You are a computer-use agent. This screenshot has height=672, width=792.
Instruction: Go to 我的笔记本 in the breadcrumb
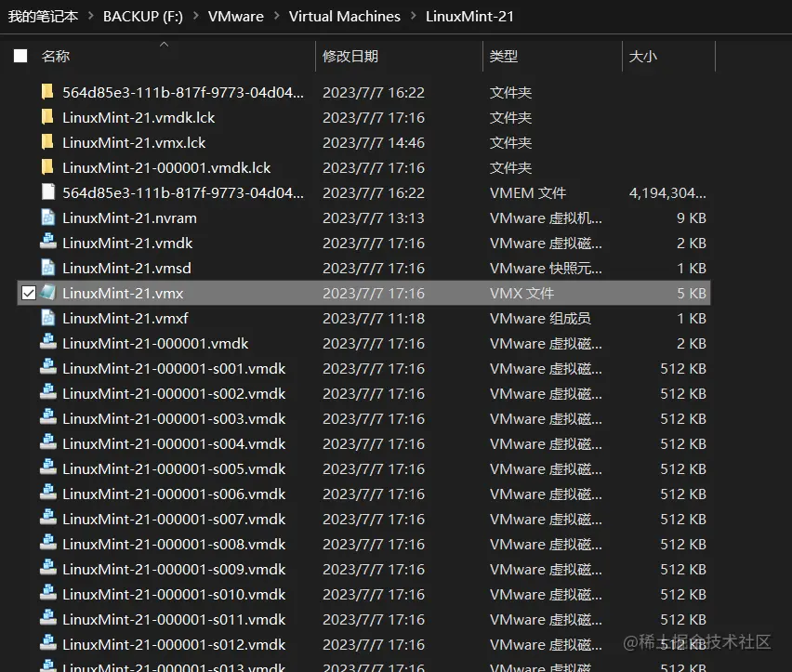click(x=43, y=16)
